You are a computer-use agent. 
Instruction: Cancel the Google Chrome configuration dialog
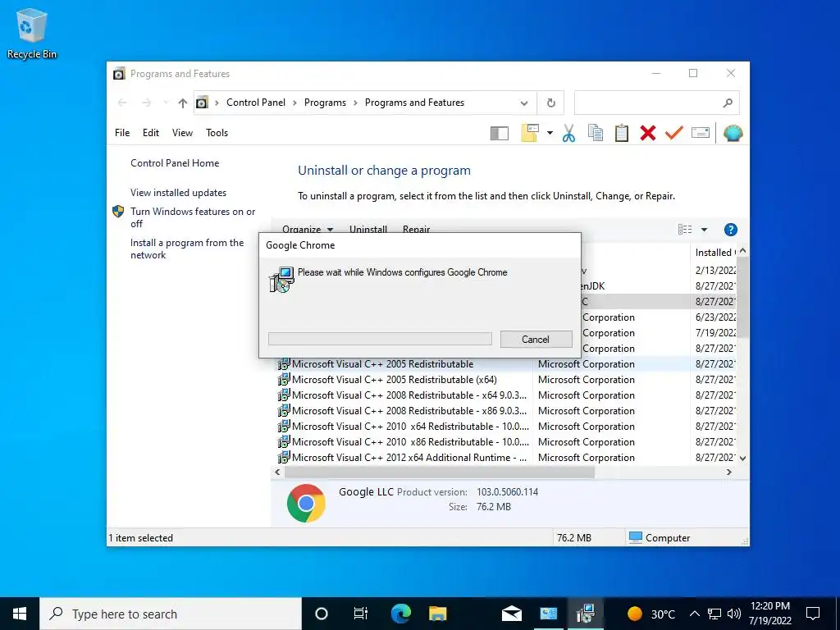point(536,339)
